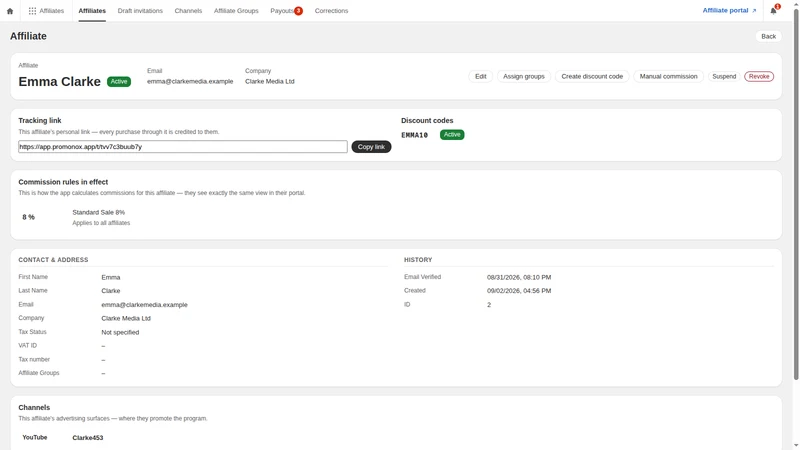Click the ID value 2
Image resolution: width=800 pixels, height=450 pixels.
(489, 305)
